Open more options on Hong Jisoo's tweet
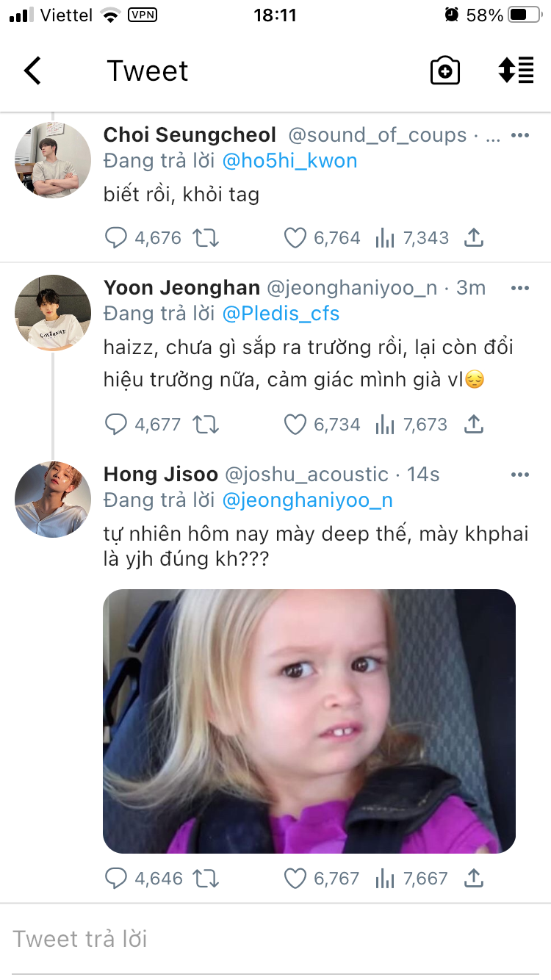 [x=519, y=475]
